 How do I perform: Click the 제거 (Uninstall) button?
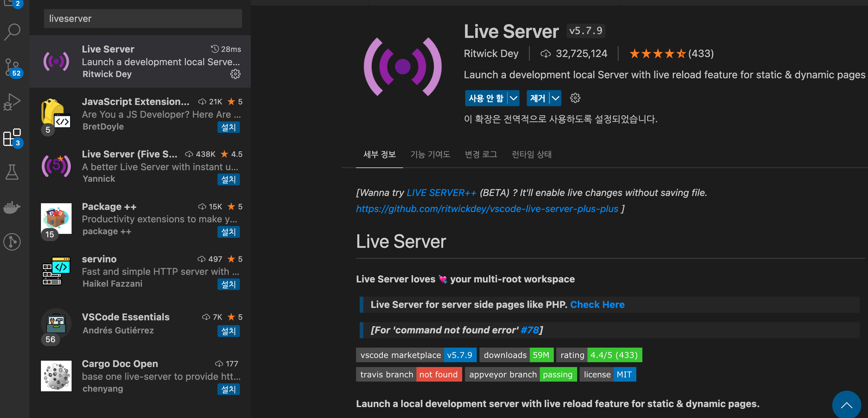(x=538, y=98)
